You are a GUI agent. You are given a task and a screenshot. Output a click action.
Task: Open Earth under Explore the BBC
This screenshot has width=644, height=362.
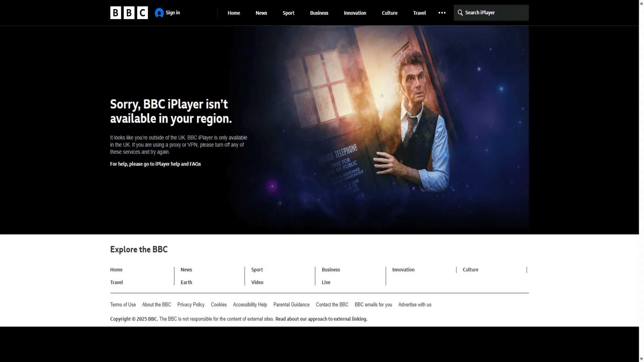tap(186, 282)
